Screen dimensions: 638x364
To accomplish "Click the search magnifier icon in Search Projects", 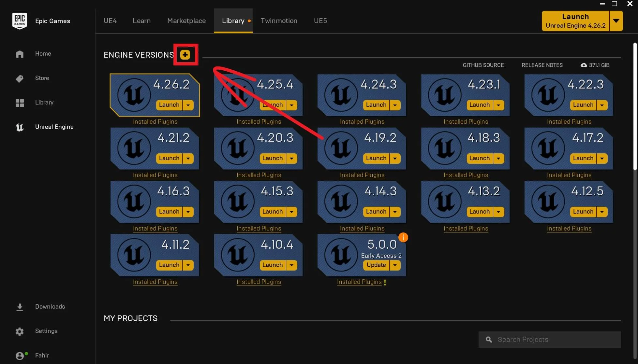I will tap(489, 340).
